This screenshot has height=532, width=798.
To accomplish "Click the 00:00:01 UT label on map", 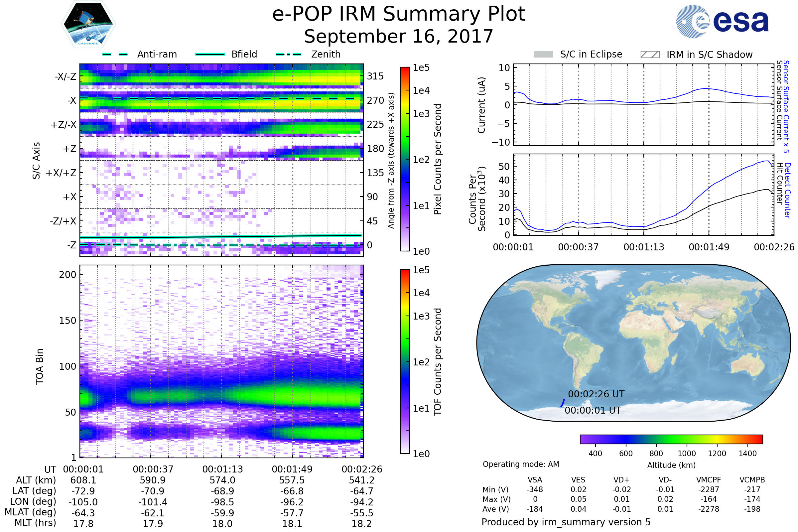I will tap(593, 410).
